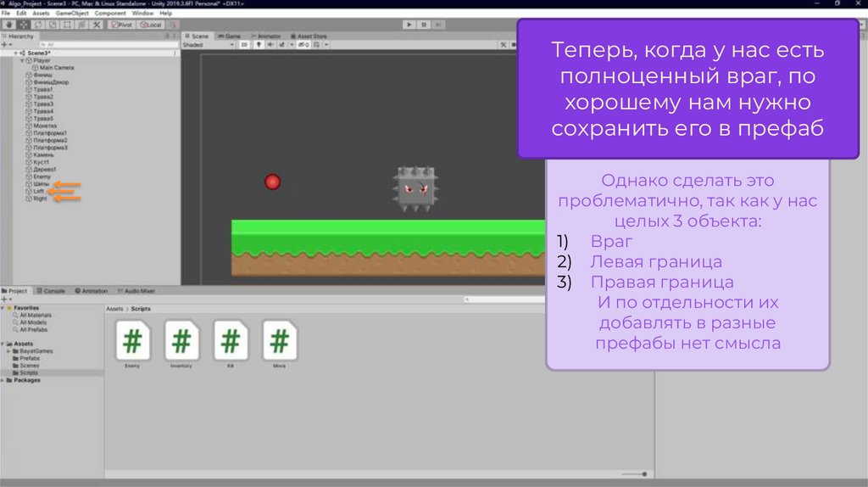Switch to the Animation tab
The width and height of the screenshot is (868, 487).
(x=92, y=291)
